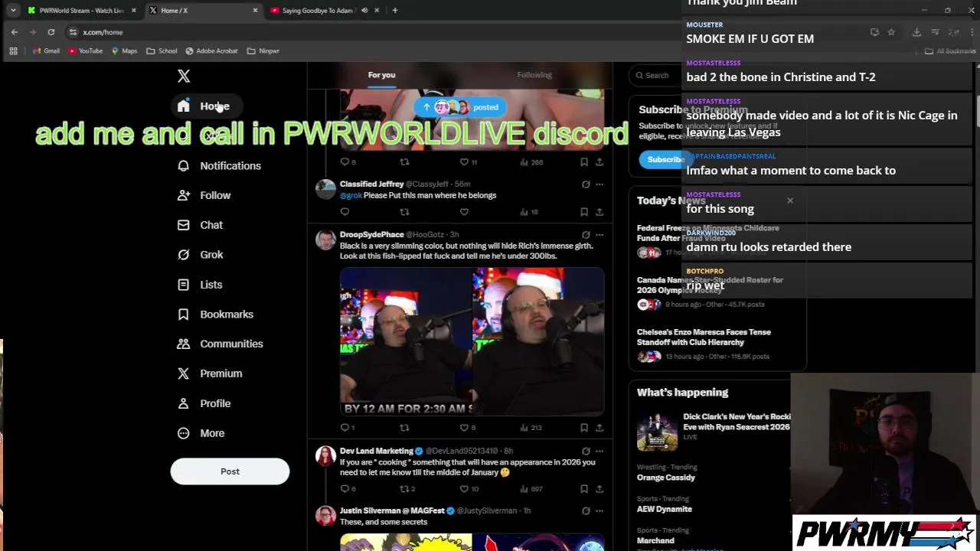
Task: Open the Chrome three-dot menu
Action: [x=972, y=32]
